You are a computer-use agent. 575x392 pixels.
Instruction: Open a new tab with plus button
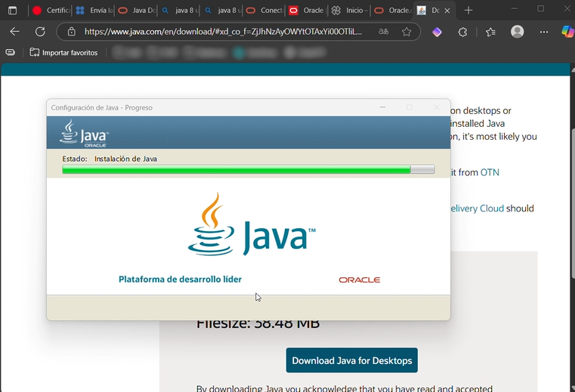(468, 11)
